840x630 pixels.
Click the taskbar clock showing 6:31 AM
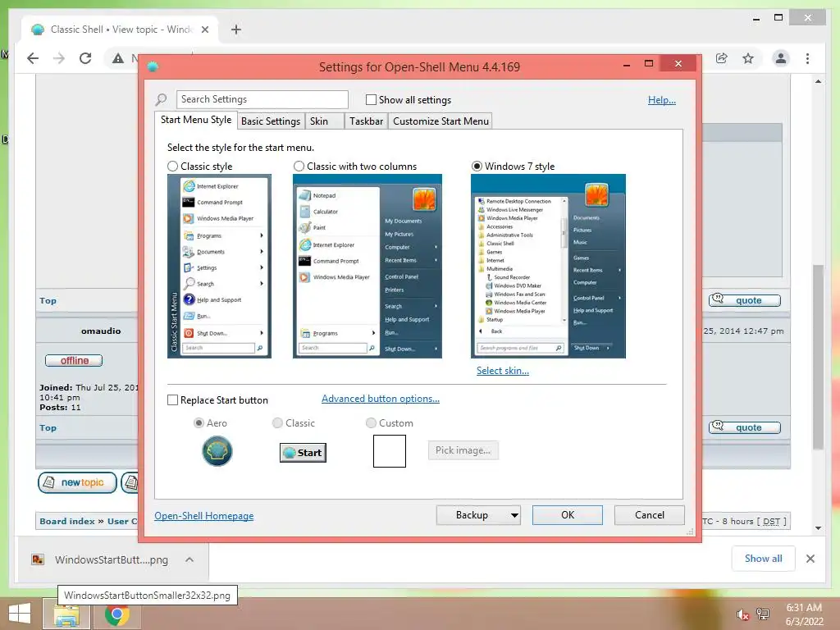coord(804,614)
